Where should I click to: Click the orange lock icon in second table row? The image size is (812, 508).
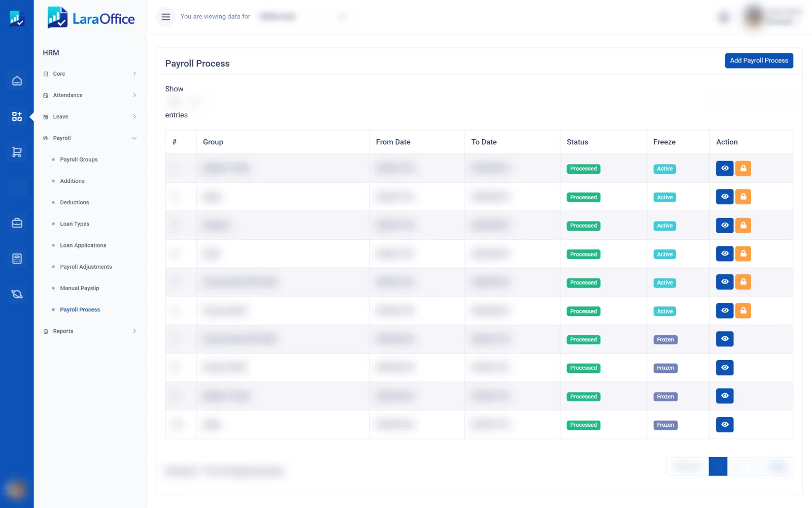tap(743, 197)
